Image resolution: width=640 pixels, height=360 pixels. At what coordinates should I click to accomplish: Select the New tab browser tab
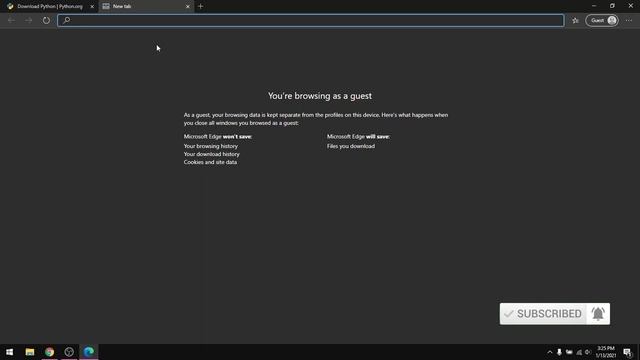tap(146, 7)
